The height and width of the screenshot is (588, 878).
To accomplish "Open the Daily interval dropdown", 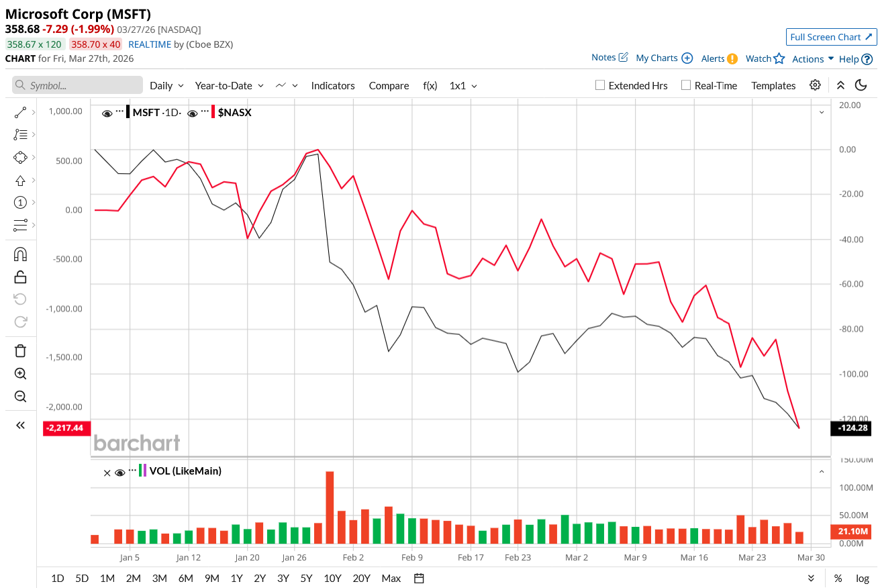I will [166, 85].
